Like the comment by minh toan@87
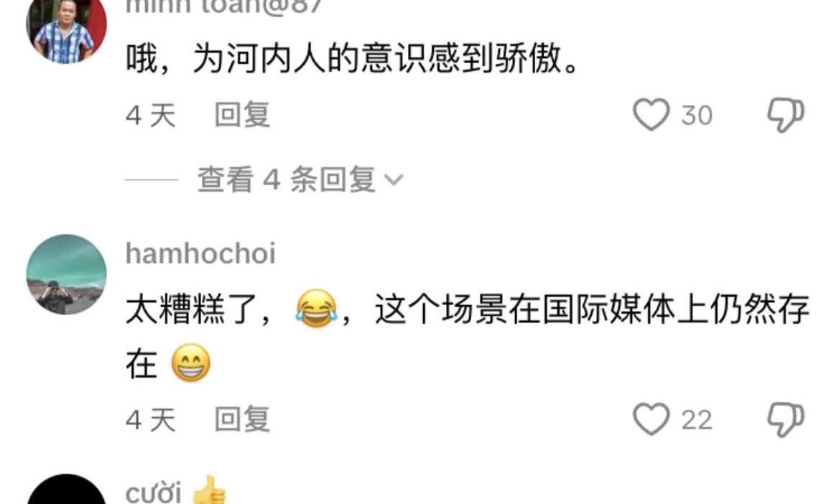Screen dimensions: 839x504 tap(651, 114)
